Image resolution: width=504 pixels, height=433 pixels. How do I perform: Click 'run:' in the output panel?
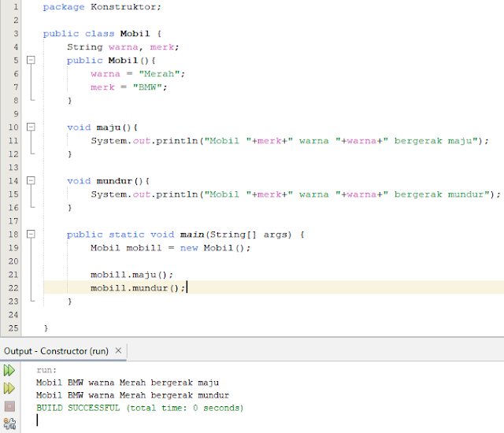tap(46, 370)
